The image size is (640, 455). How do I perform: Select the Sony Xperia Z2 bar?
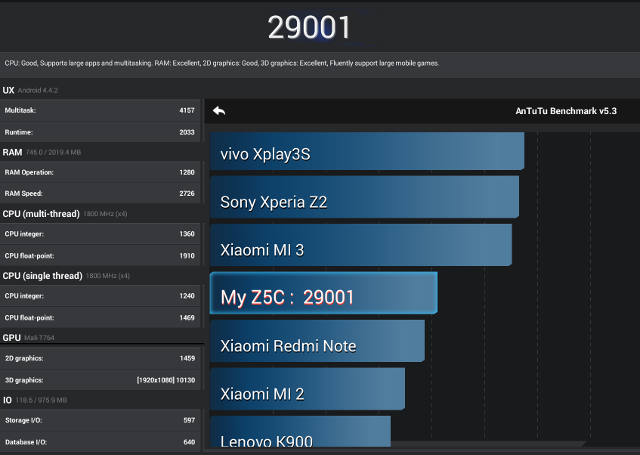click(364, 197)
